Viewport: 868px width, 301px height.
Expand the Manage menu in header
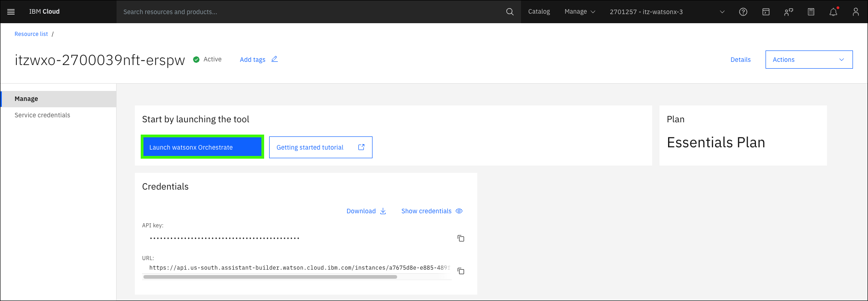click(579, 12)
